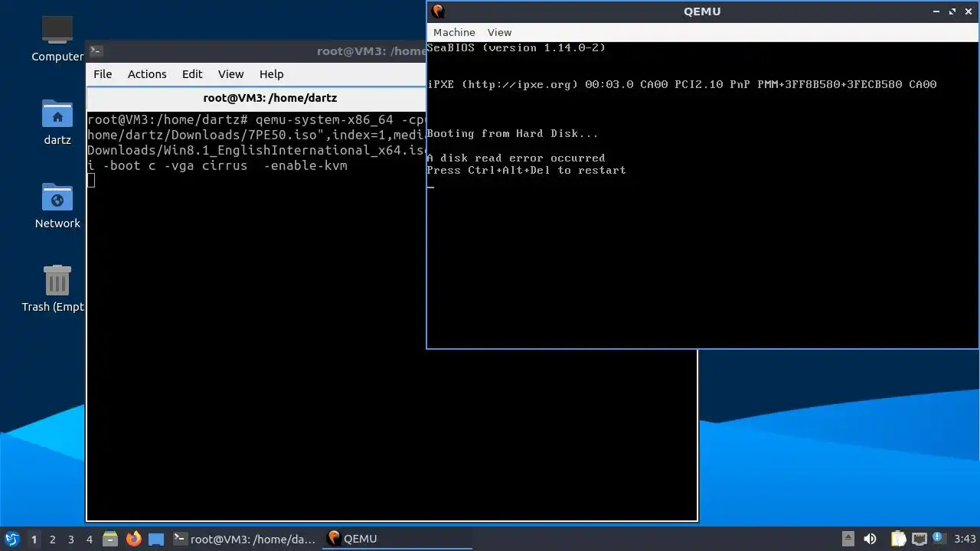980x551 pixels.
Task: Focus the QEMU taskbar button
Action: (397, 539)
